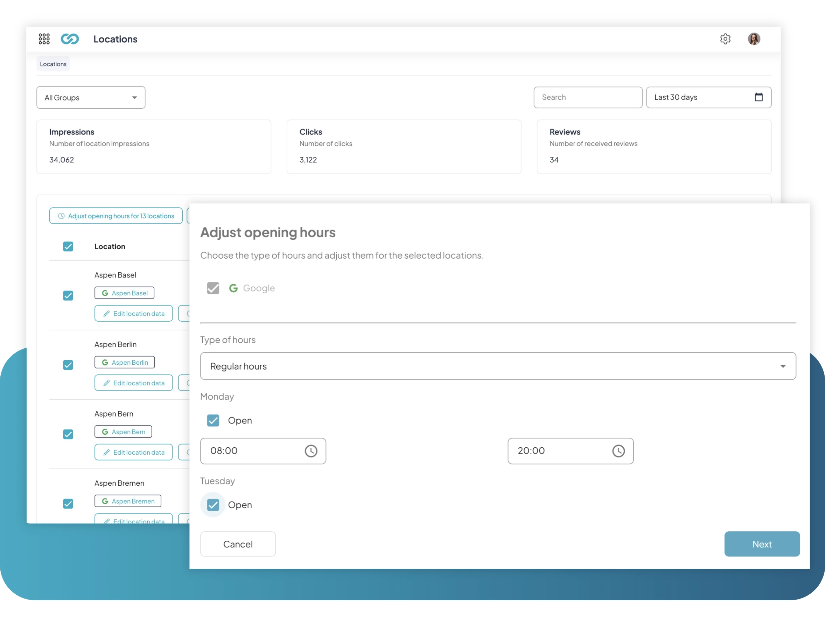
Task: Open the apps grid menu icon
Action: coord(44,39)
